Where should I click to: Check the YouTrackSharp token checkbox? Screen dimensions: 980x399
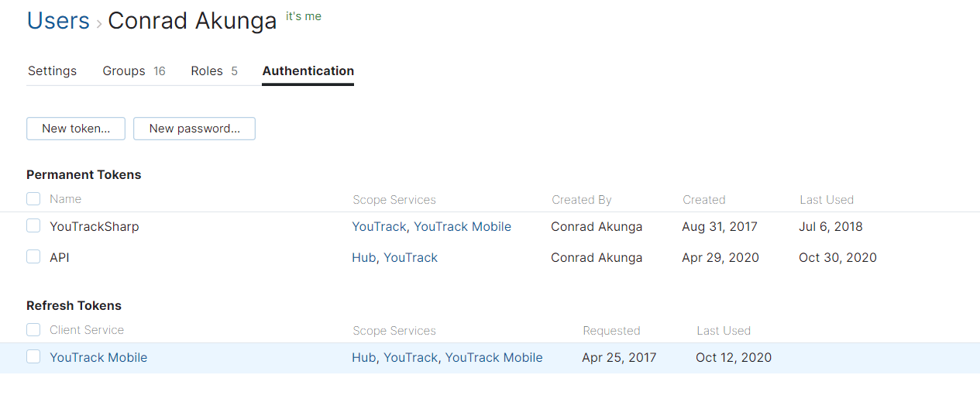(x=33, y=226)
